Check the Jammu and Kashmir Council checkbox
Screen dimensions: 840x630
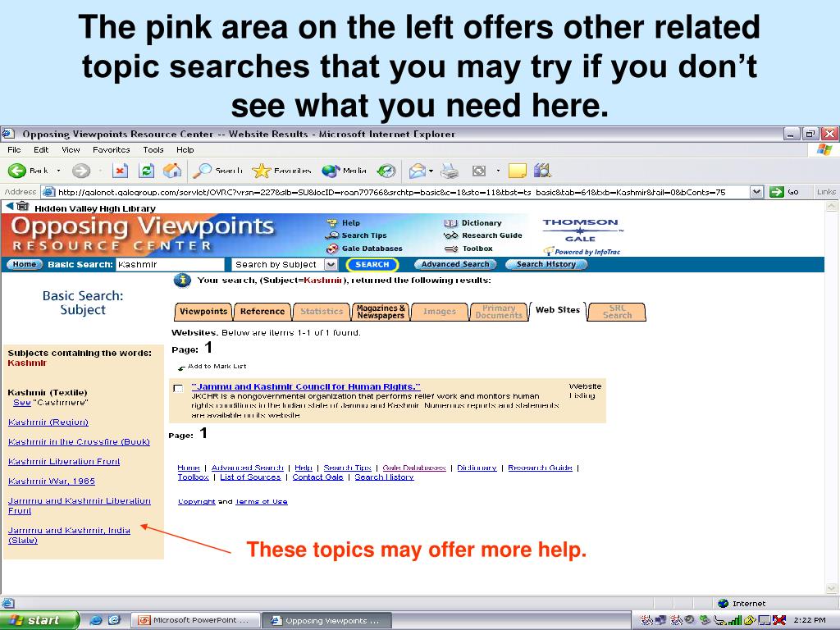tap(178, 388)
